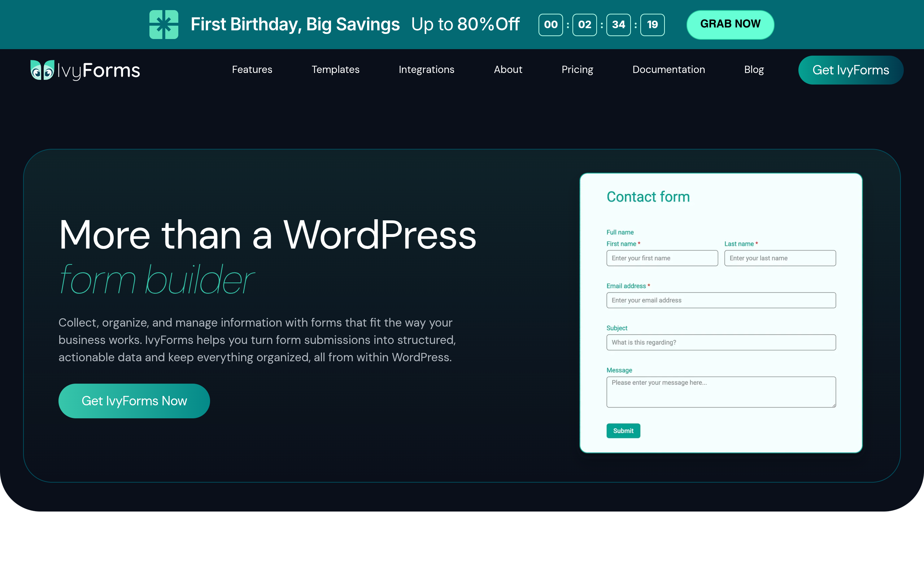The height and width of the screenshot is (578, 924).
Task: Click the IvyForms owl logo
Action: pyautogui.click(x=42, y=70)
